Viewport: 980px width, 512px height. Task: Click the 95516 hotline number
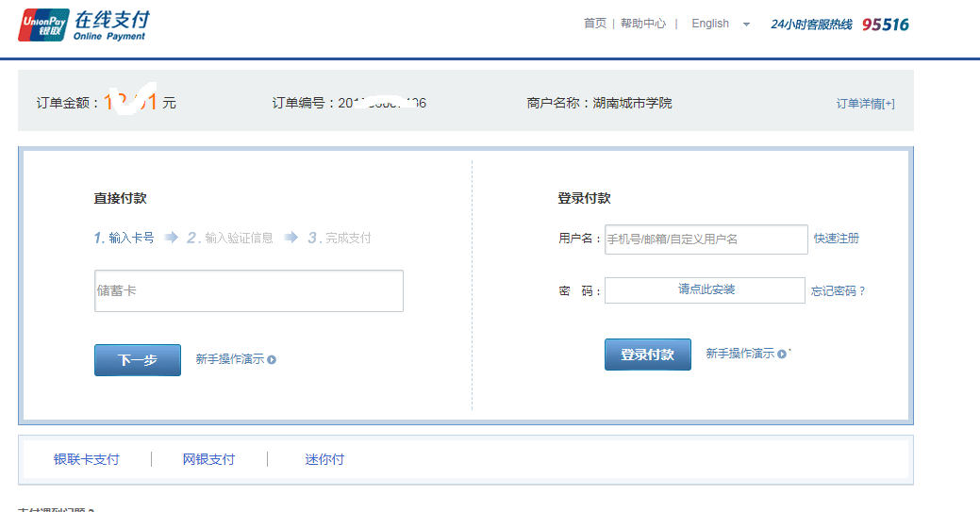coord(885,25)
